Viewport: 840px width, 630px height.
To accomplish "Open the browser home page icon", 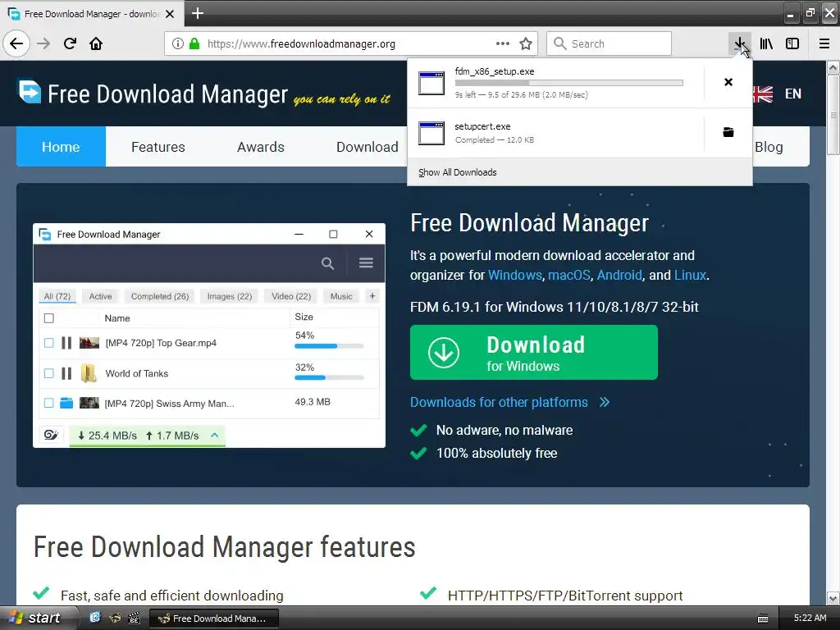I will [x=96, y=43].
